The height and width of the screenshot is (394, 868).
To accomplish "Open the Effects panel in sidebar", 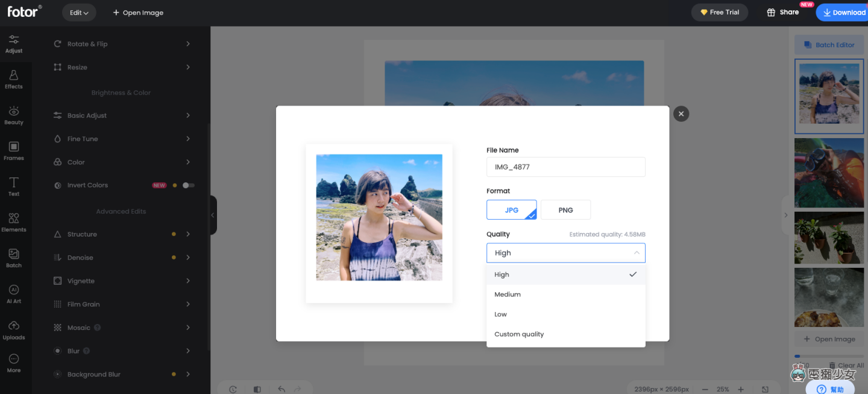I will (x=14, y=79).
